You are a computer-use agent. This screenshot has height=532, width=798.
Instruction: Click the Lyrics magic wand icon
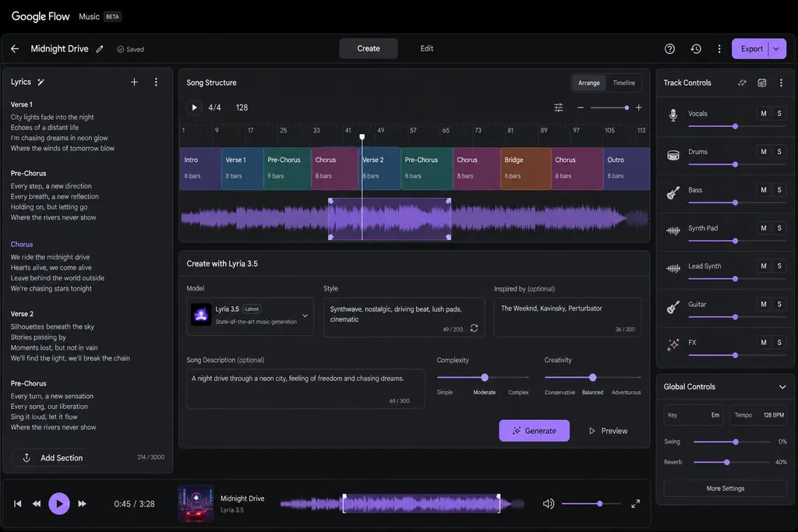pos(41,82)
